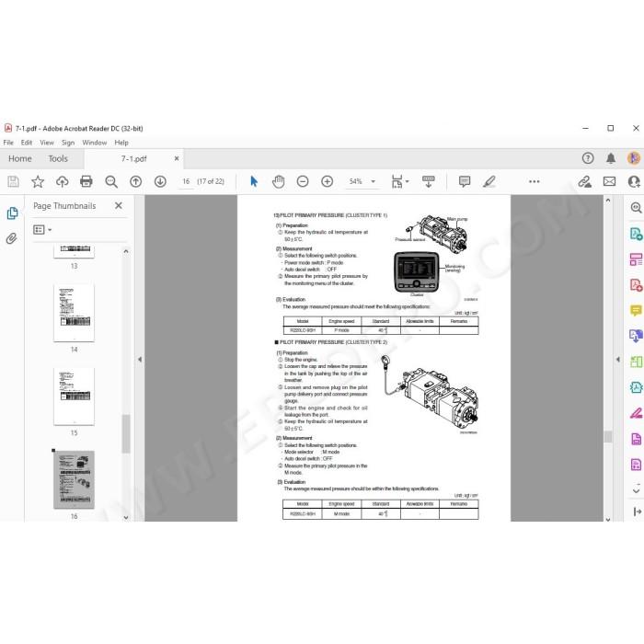Click the thumbnails panel scrollbar handle
The height and width of the screenshot is (644, 644).
pos(126,433)
